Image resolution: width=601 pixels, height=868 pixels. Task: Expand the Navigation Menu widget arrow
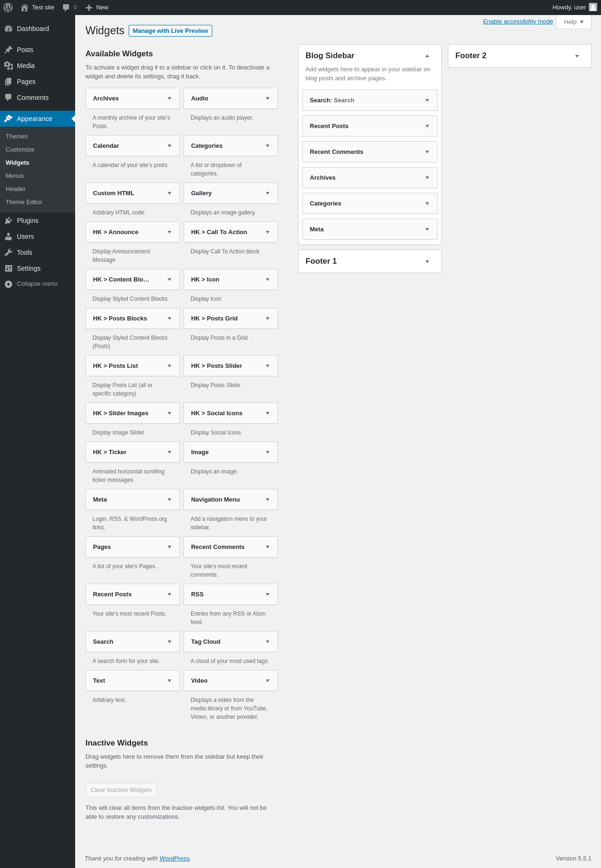click(268, 500)
